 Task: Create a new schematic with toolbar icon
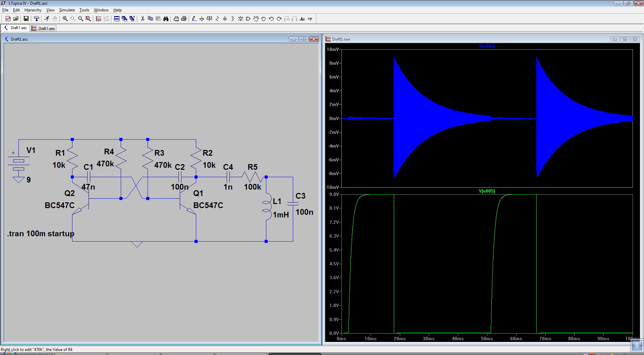pos(8,19)
